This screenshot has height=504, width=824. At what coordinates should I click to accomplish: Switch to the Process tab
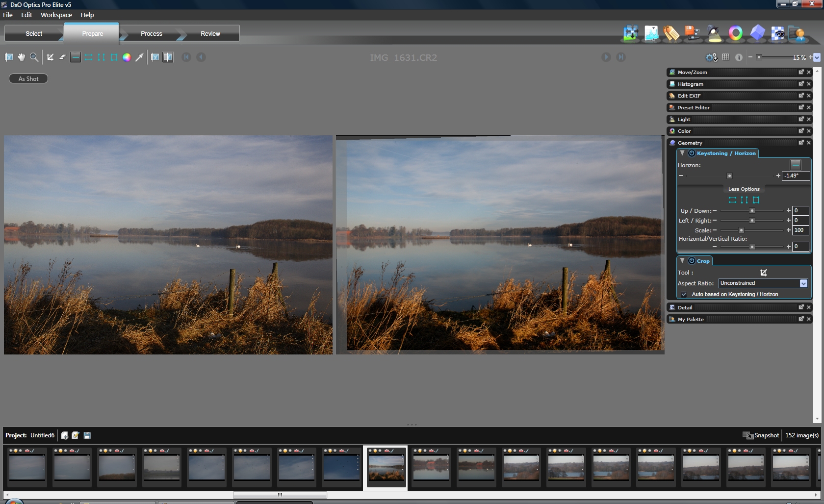click(x=151, y=34)
